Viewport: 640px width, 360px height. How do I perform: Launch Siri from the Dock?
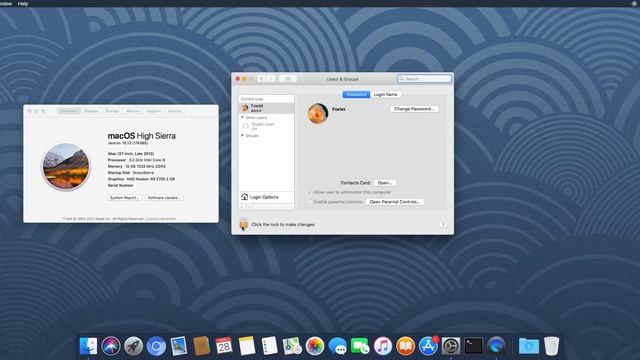[x=111, y=346]
